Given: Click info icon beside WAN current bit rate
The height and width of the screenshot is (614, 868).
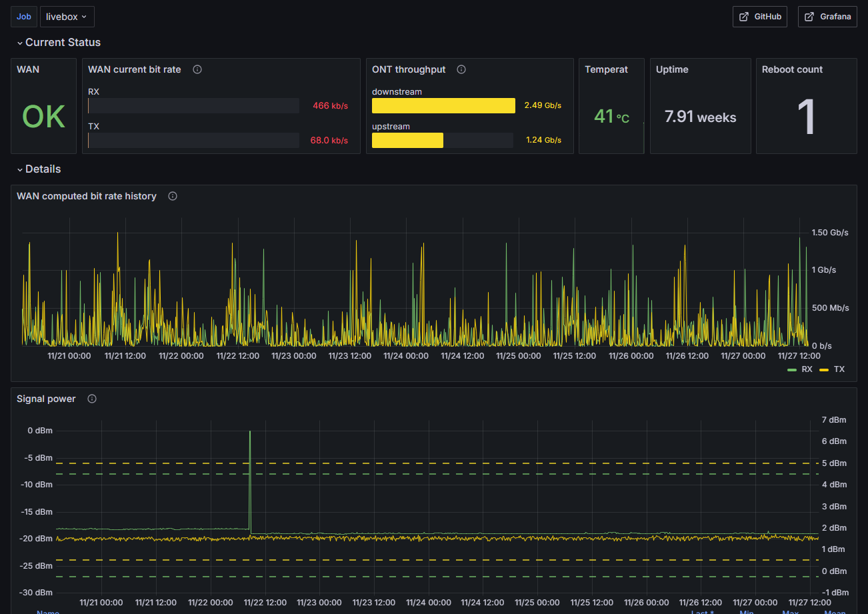Looking at the screenshot, I should click(x=197, y=69).
